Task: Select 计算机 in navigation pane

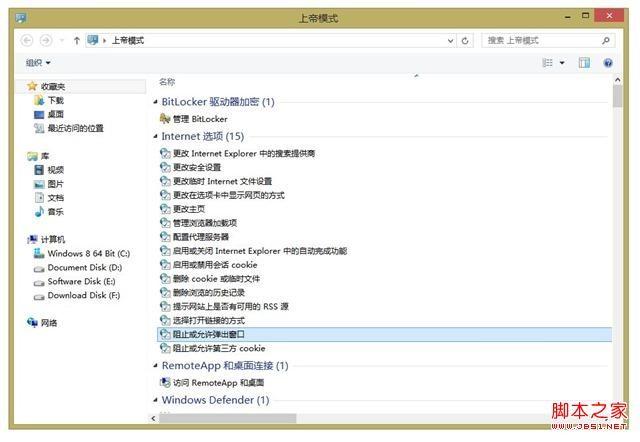Action: (53, 239)
